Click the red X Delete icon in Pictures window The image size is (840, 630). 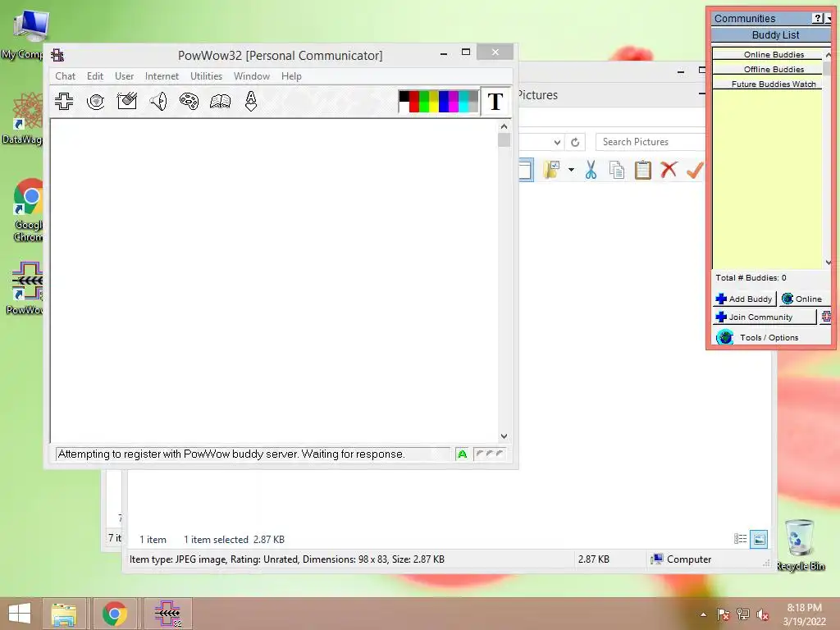pos(669,170)
